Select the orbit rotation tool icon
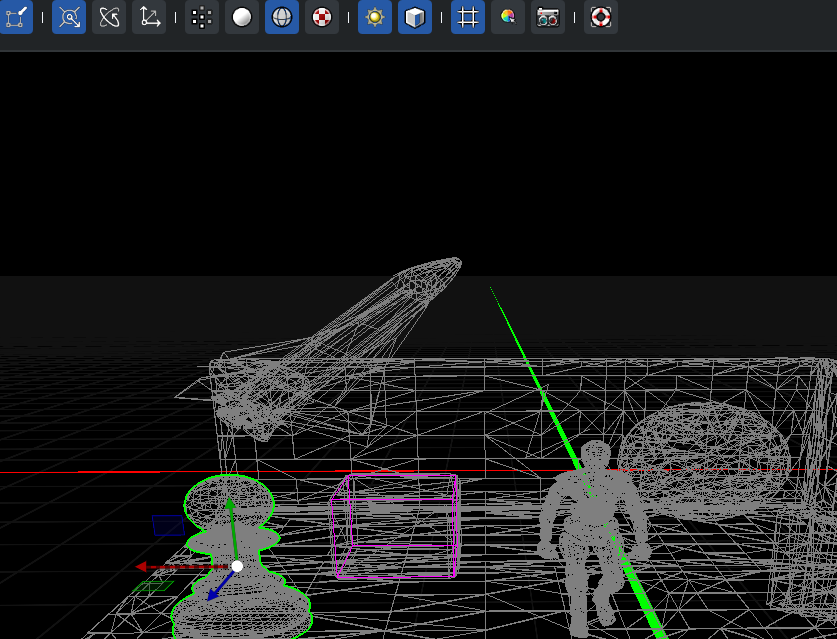Screen dimensions: 837x639 (109, 17)
